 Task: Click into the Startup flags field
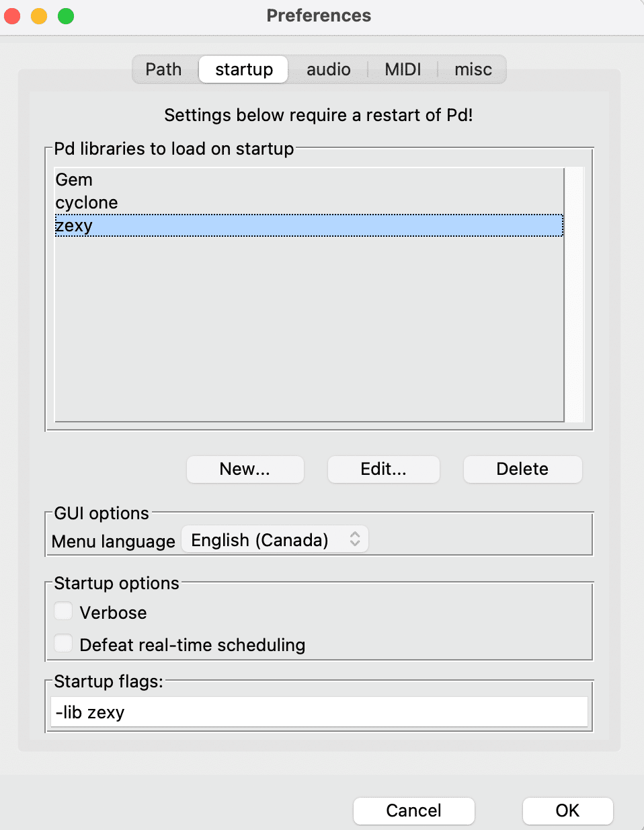click(x=319, y=712)
